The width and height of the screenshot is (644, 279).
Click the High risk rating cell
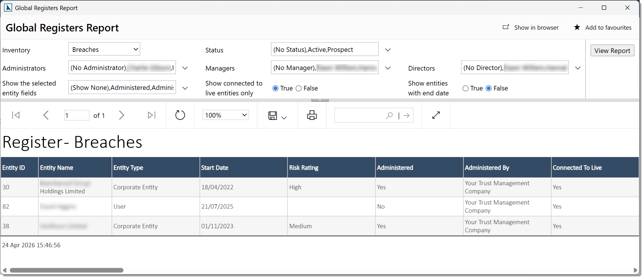332,187
